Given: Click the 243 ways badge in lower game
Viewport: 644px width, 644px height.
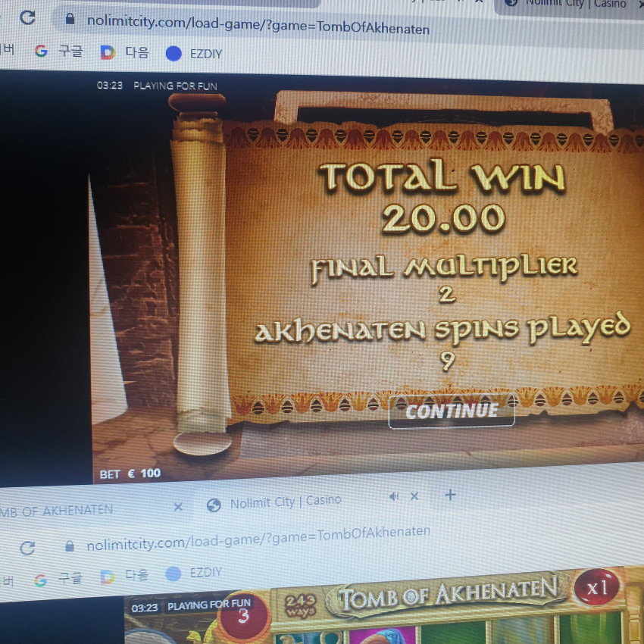Looking at the screenshot, I should 300,606.
